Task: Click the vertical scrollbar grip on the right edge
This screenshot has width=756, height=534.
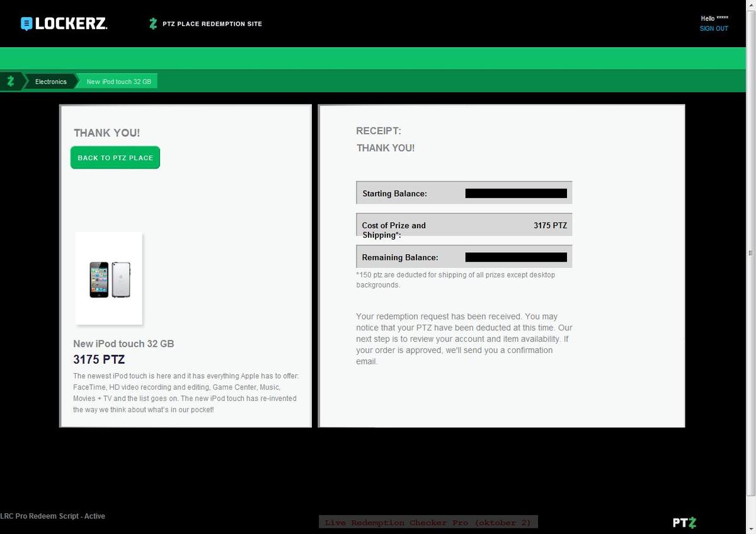Action: point(750,253)
